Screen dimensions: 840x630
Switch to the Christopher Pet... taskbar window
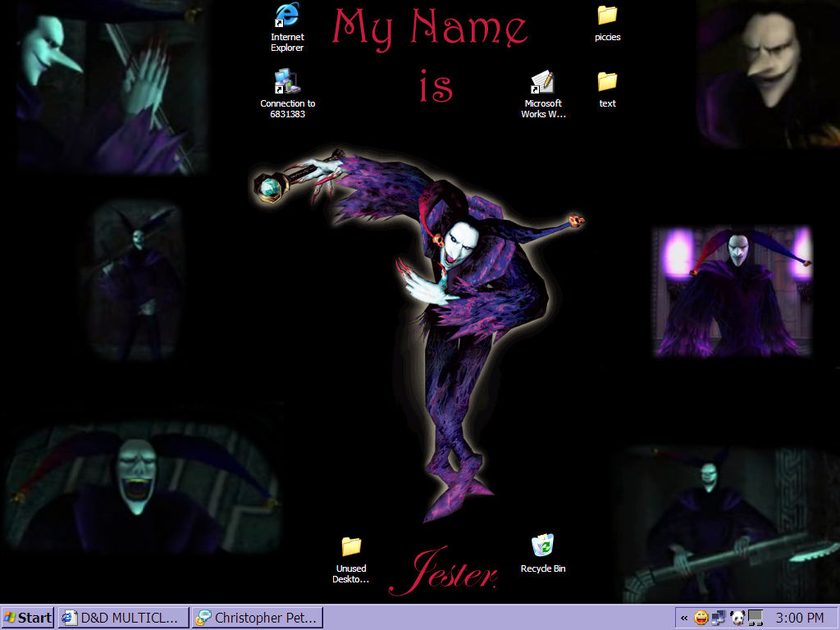[258, 618]
